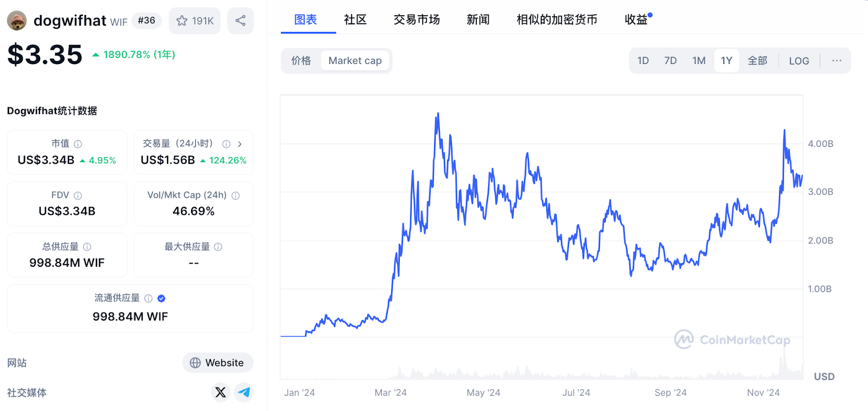Click the $3.35 price value

point(45,55)
